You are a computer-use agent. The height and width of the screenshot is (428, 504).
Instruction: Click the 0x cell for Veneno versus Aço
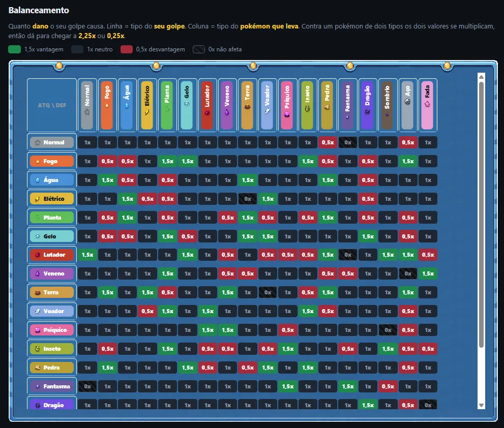pos(408,273)
